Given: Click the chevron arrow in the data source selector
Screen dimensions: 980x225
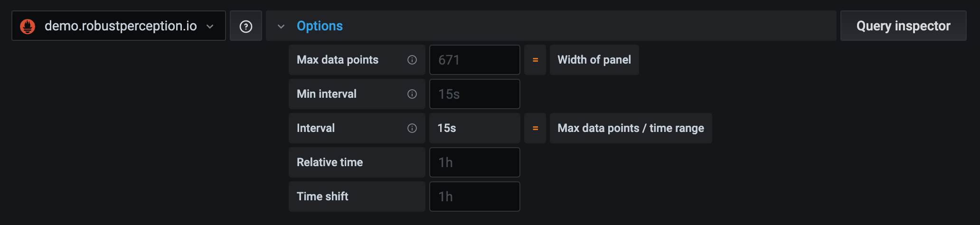Looking at the screenshot, I should pos(210,27).
